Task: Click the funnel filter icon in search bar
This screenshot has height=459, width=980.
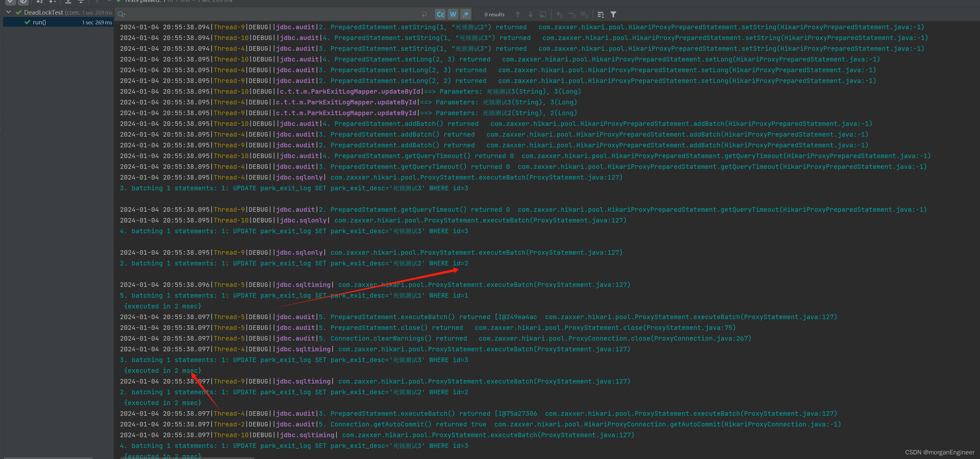Action: tap(613, 14)
